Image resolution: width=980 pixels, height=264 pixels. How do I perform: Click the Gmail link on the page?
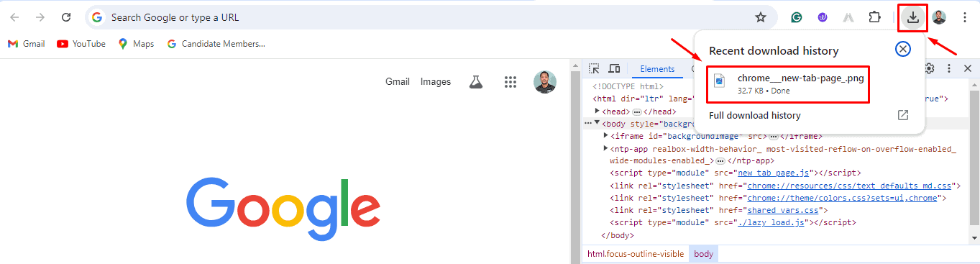pos(397,81)
